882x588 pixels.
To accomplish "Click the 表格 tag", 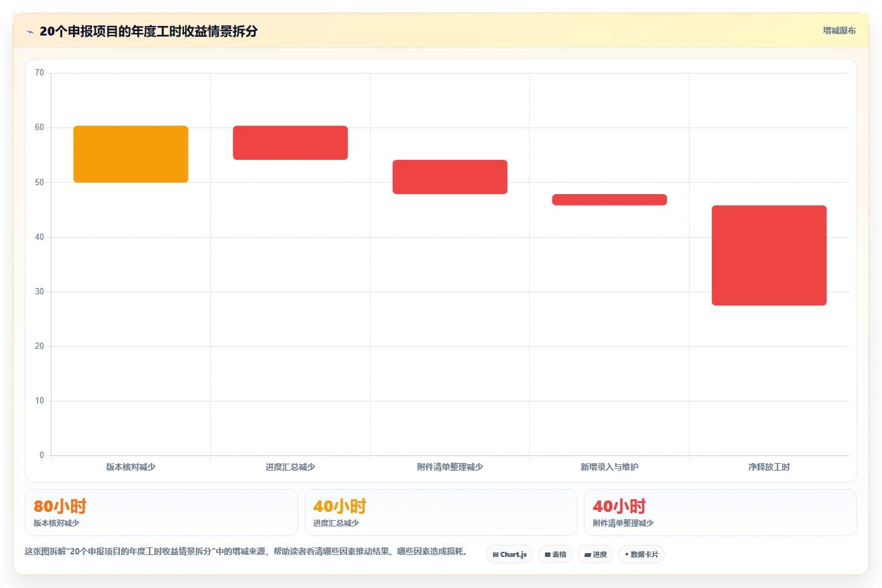I will (x=555, y=554).
